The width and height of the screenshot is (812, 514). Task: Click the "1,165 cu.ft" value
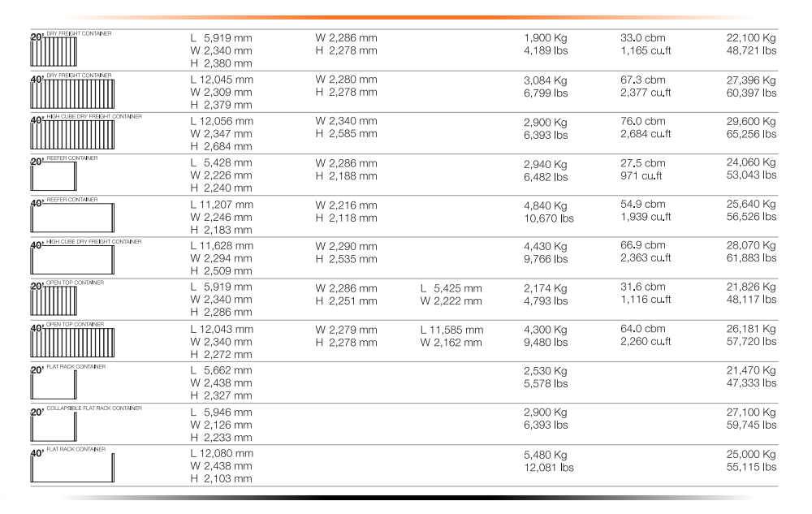[x=646, y=50]
